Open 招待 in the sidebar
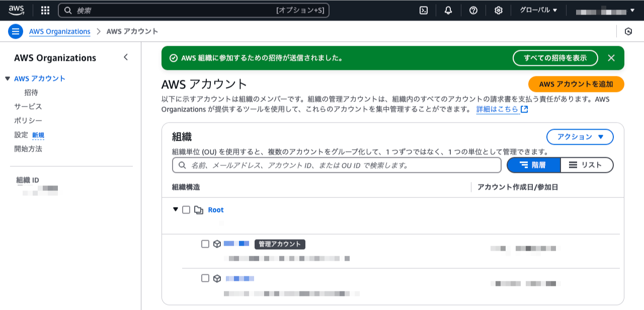The width and height of the screenshot is (644, 310). [x=31, y=92]
